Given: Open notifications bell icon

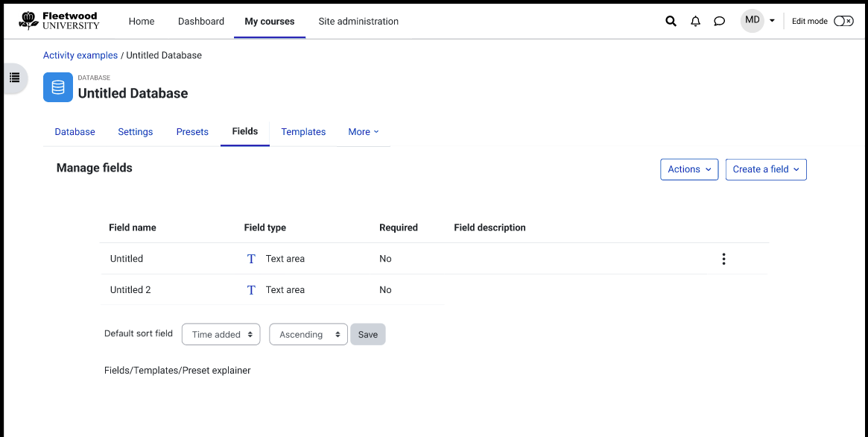Looking at the screenshot, I should 696,22.
